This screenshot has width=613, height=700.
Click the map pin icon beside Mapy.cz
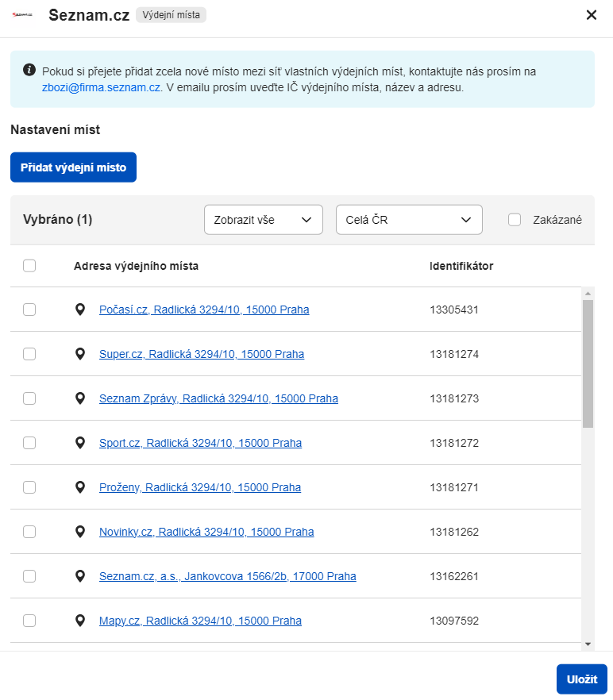point(80,621)
